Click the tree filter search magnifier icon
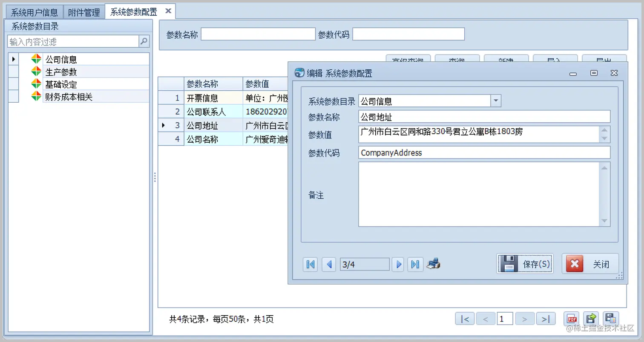 tap(144, 41)
